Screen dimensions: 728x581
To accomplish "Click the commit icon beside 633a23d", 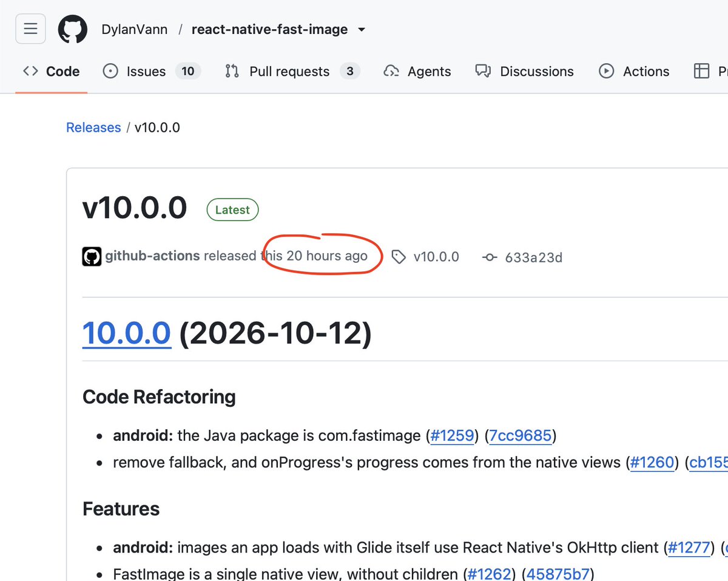I will tap(490, 257).
